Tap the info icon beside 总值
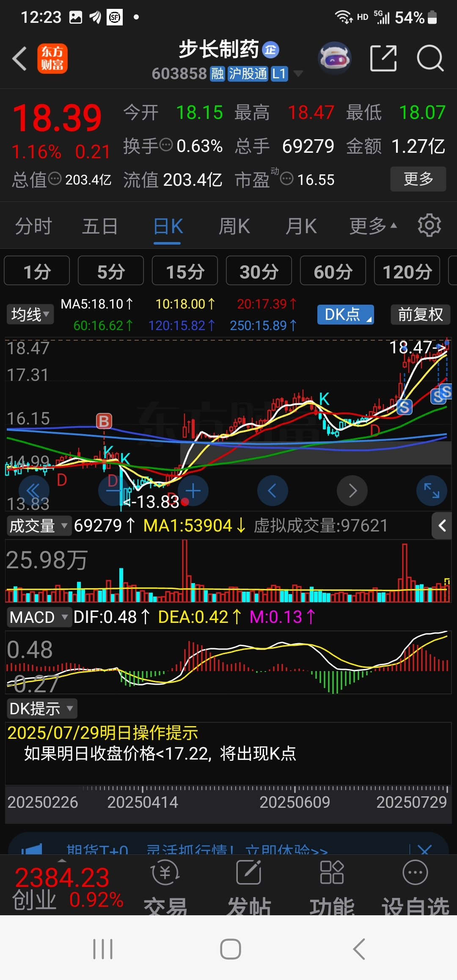 point(55,179)
